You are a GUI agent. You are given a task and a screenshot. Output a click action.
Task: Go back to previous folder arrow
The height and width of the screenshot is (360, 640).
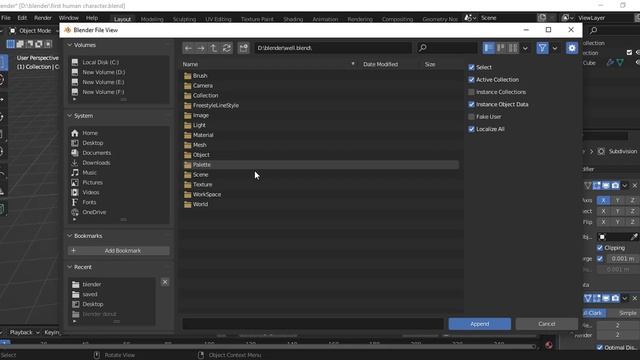tap(188, 48)
